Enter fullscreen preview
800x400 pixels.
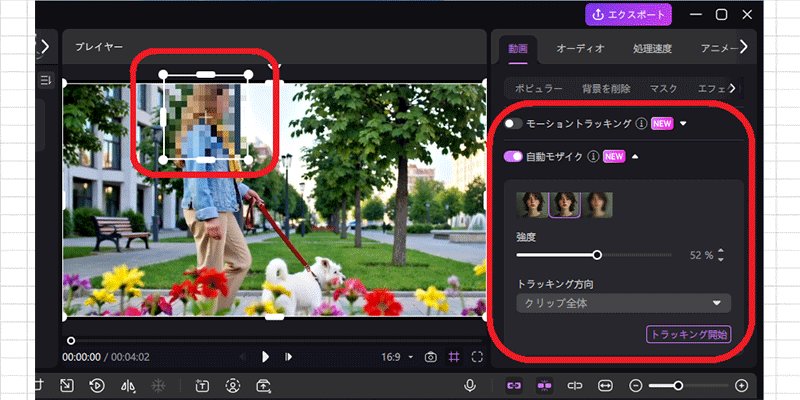pyautogui.click(x=477, y=357)
